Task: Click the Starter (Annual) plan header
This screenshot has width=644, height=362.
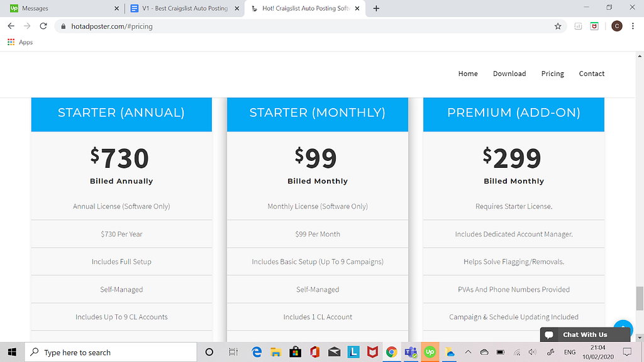Action: tap(121, 113)
